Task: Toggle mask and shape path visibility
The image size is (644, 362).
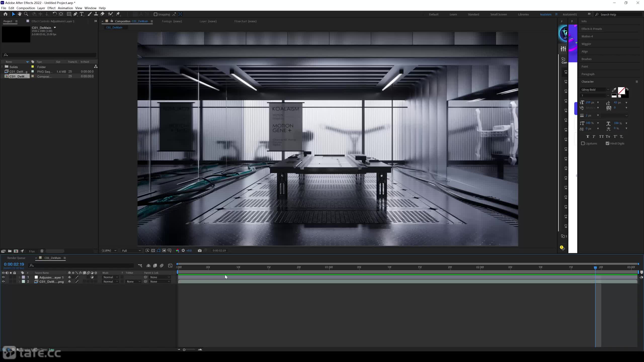Action: click(158, 250)
